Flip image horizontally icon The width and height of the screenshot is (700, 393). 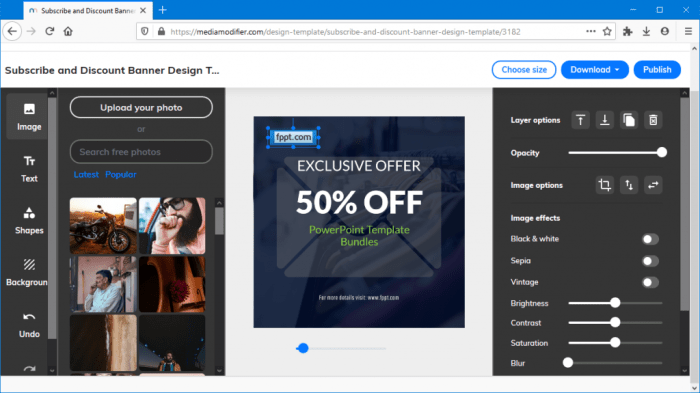pos(653,185)
